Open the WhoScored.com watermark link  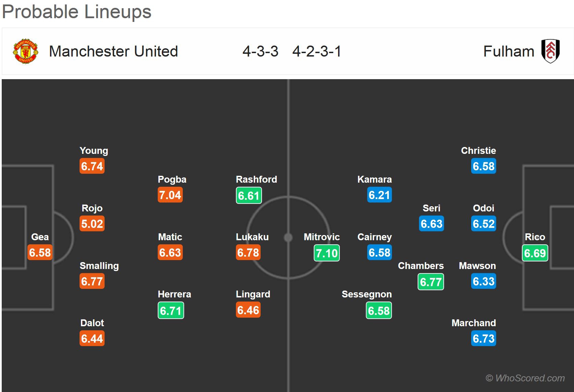pos(525,378)
